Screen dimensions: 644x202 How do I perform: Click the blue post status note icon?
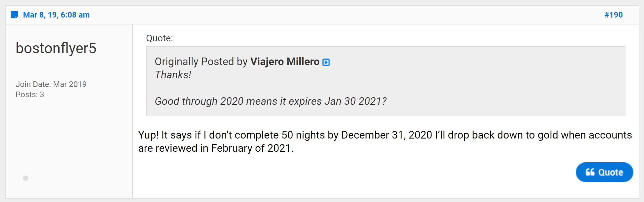(x=14, y=15)
